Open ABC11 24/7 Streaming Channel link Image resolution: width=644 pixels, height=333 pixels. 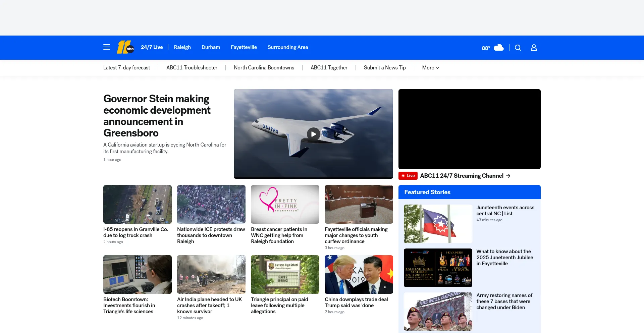(x=462, y=176)
